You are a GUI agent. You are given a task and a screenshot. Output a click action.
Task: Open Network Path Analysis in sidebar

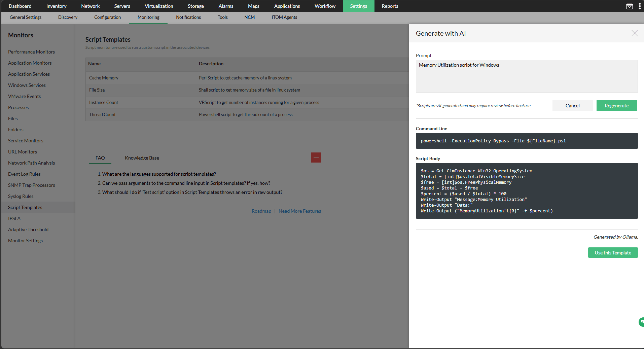(x=31, y=163)
